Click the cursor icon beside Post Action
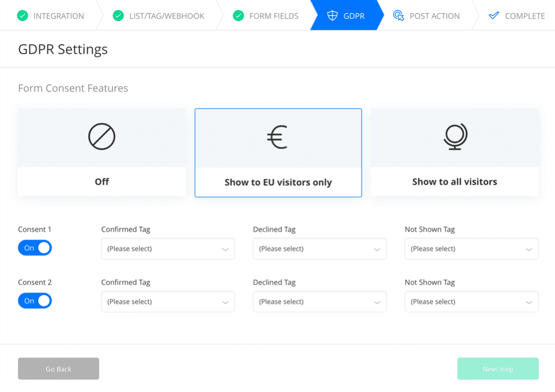Viewport: 555px width, 392px height. click(398, 16)
